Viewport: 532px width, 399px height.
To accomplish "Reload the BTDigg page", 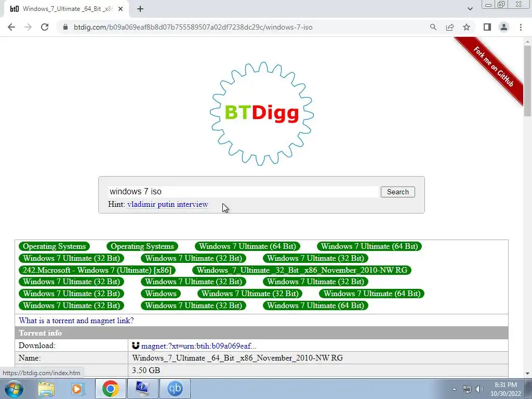I will (x=45, y=27).
